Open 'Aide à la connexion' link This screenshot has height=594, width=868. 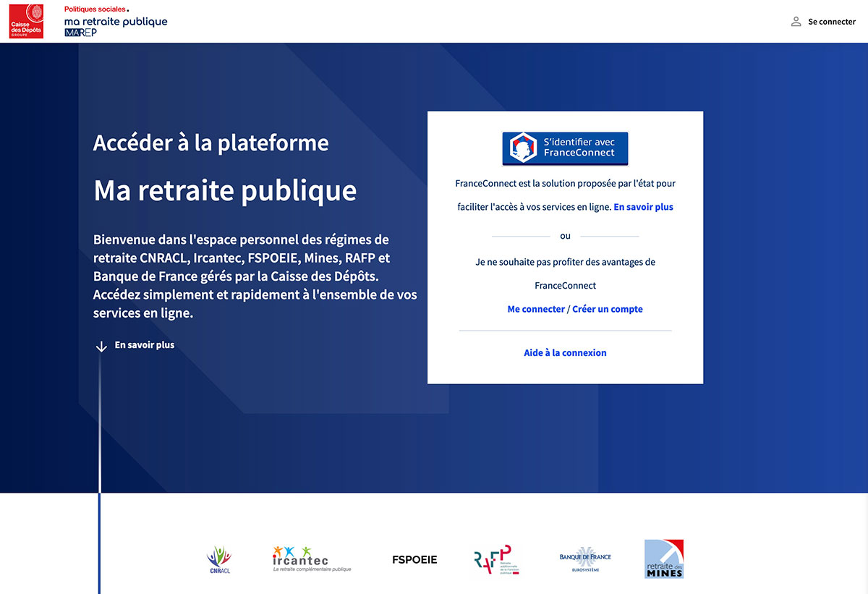565,353
